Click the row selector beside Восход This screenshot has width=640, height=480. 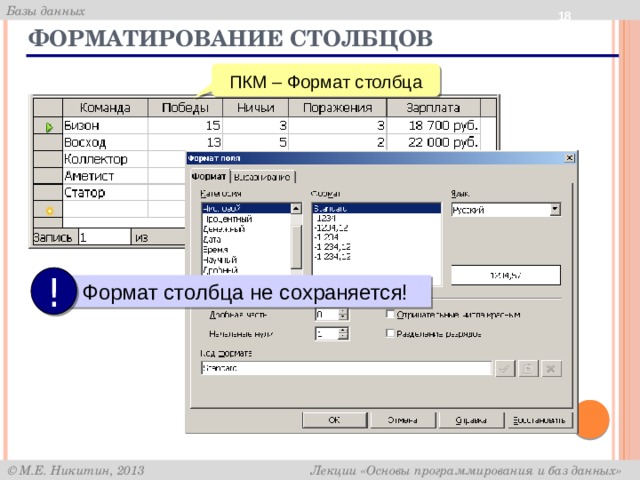pos(48,142)
